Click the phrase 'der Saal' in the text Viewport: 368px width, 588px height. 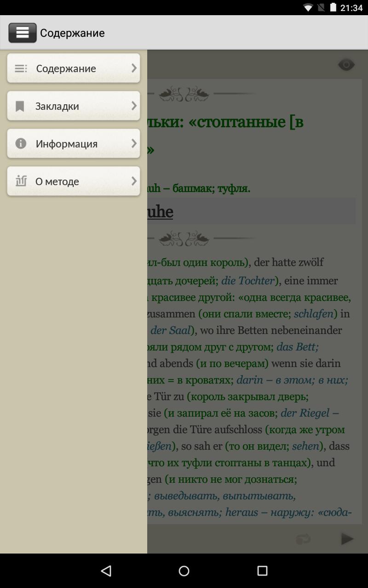tap(171, 330)
